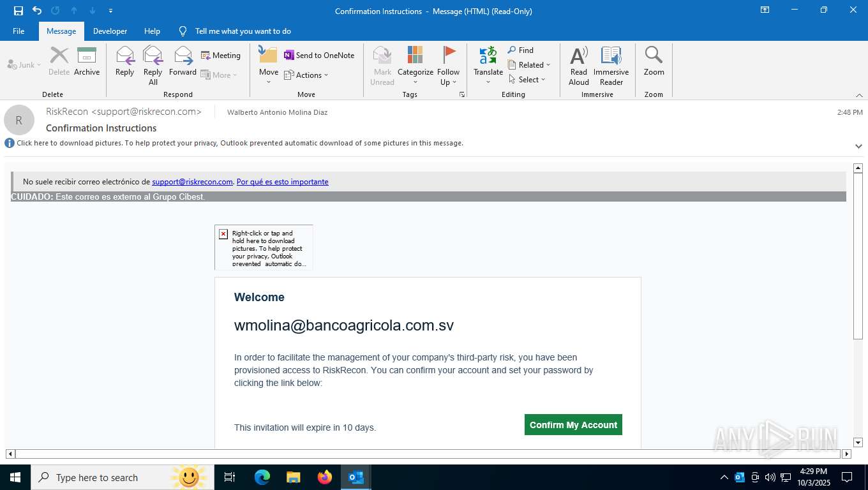
Task: Click the Confirm My Account button
Action: [573, 425]
